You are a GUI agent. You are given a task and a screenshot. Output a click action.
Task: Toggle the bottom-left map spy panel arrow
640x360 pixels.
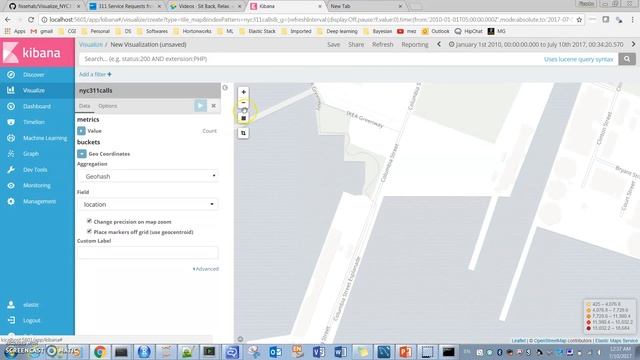pos(240,339)
